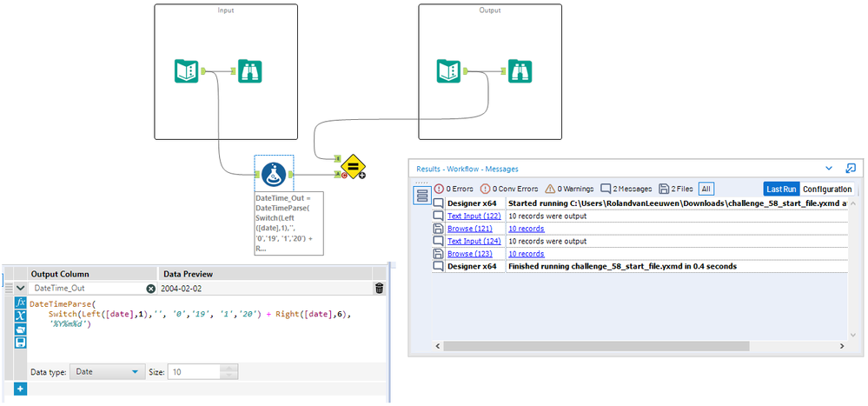The height and width of the screenshot is (406, 868).
Task: Expand the Results window dropdown chevron
Action: click(828, 169)
